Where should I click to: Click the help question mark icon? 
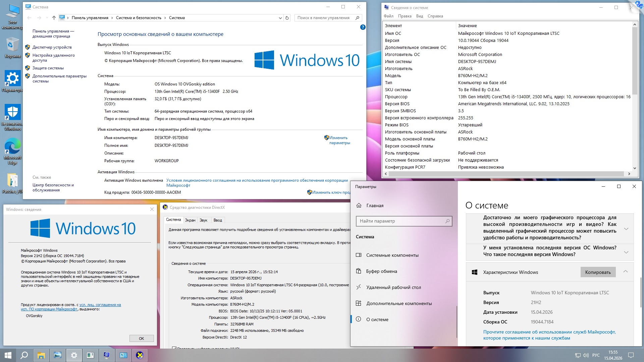pos(363,27)
